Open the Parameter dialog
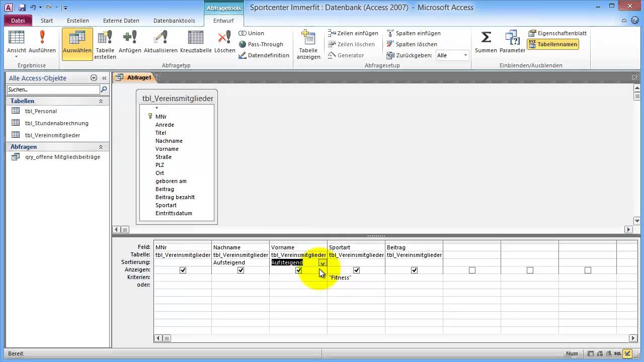Screen dimensions: 644x362 coord(512,42)
